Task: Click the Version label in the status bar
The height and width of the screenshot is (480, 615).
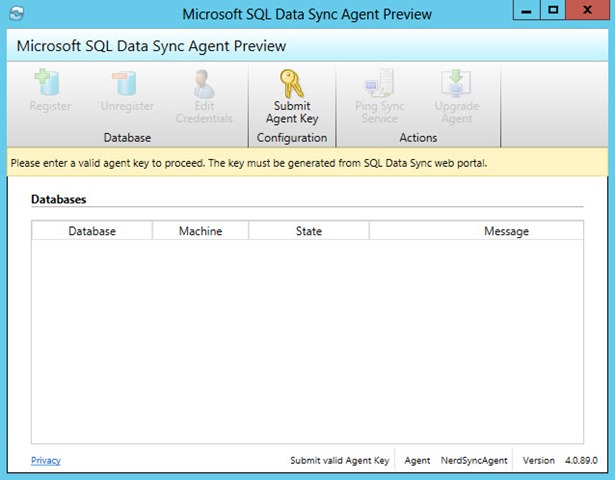Action: (x=539, y=460)
